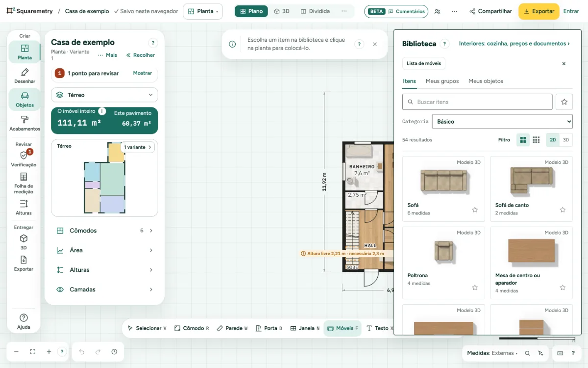Open the Ajuda help button
The image size is (588, 368).
coord(24,321)
